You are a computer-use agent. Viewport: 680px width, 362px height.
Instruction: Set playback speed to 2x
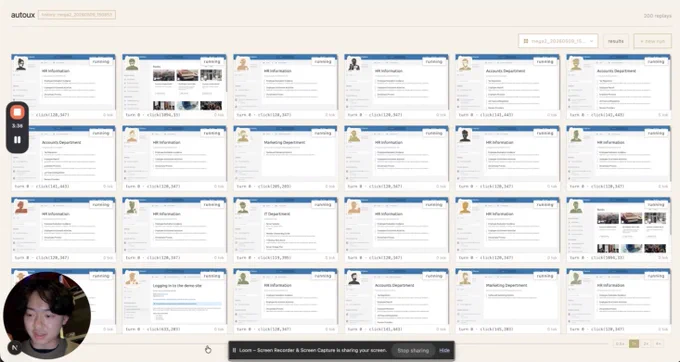point(646,344)
